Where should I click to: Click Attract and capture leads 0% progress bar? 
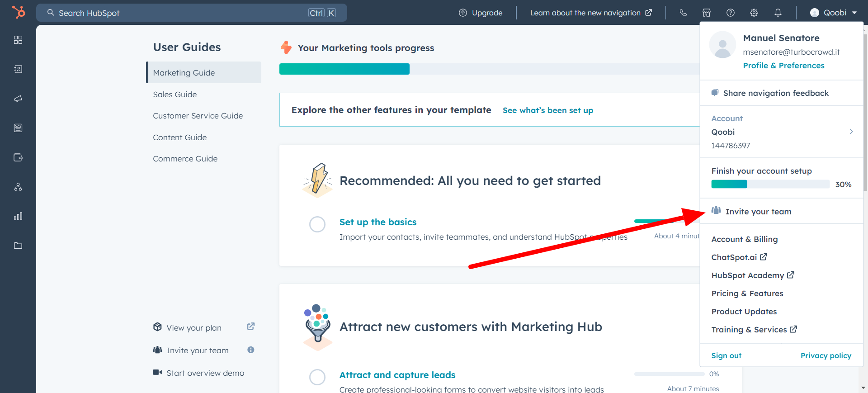coord(669,374)
